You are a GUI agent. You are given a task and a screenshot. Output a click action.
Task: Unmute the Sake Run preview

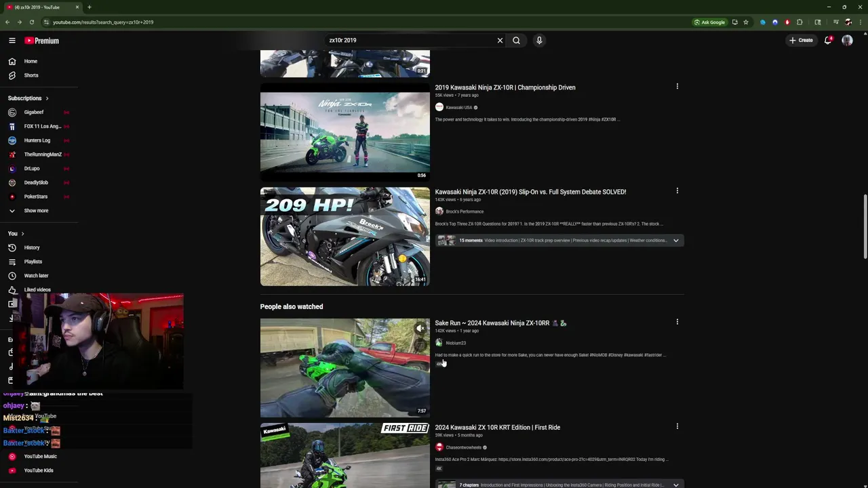pyautogui.click(x=420, y=328)
